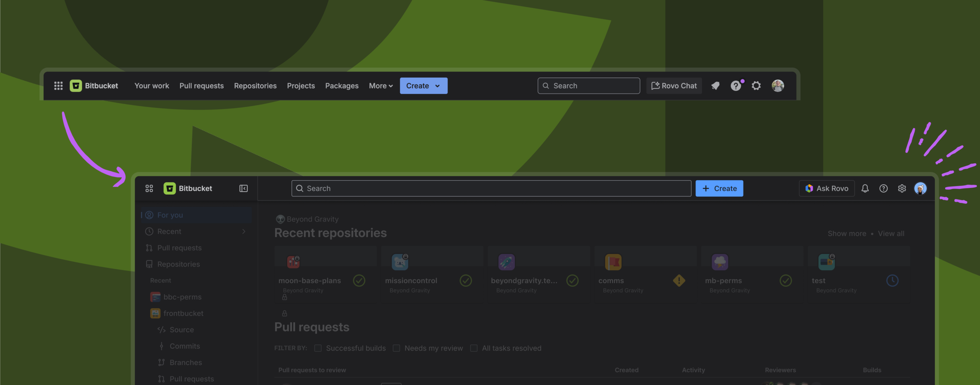Screen dimensions: 980x385
Task: Open the Create dropdown in top navigation bar
Action: [423, 86]
